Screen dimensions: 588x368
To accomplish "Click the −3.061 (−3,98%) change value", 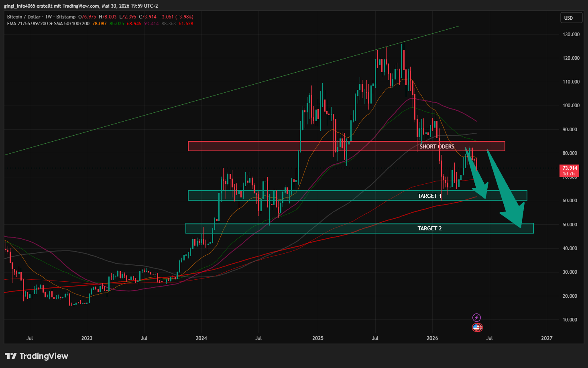I will click(x=176, y=17).
